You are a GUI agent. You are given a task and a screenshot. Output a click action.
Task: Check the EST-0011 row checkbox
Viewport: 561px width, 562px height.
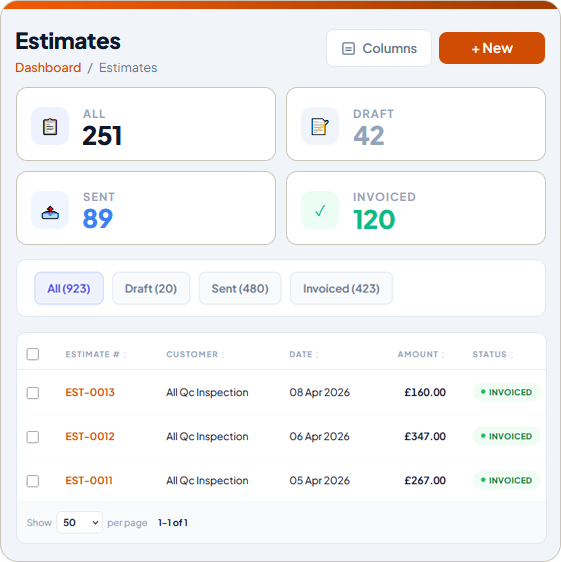[x=33, y=481]
